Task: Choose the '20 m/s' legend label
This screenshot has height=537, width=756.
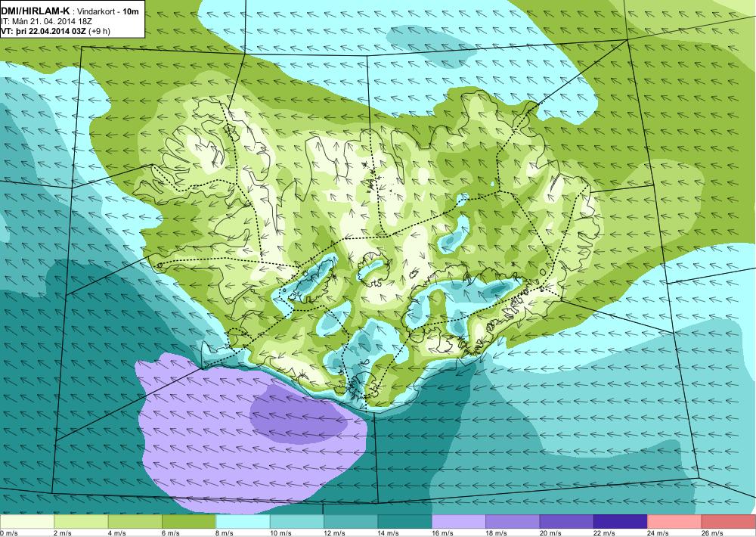Action: point(550,532)
